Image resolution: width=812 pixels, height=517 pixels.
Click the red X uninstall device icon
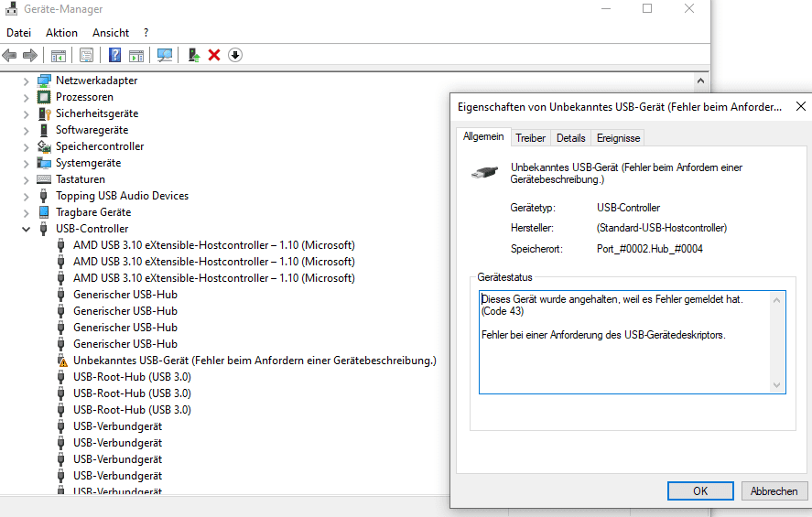214,55
